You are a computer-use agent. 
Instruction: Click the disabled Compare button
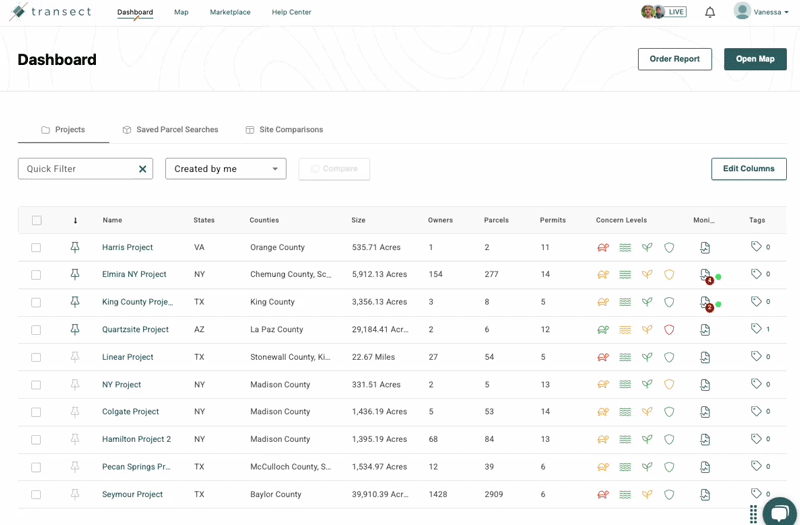click(334, 169)
